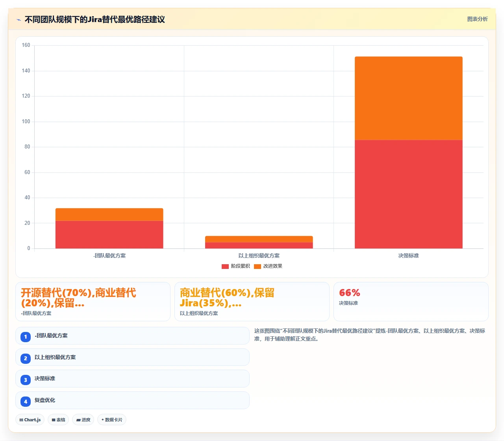Select -团队最优方案 text in the numbered list
Image resolution: width=504 pixels, height=441 pixels.
pos(51,335)
